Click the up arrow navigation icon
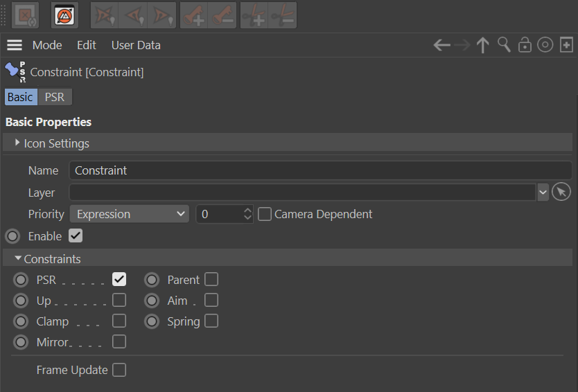The height and width of the screenshot is (392, 578). click(483, 46)
